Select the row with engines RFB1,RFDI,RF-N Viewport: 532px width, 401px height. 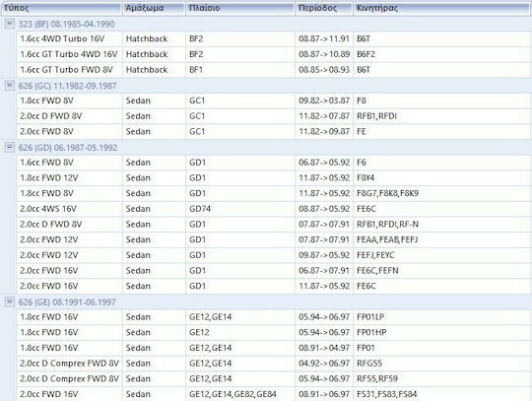(x=274, y=225)
